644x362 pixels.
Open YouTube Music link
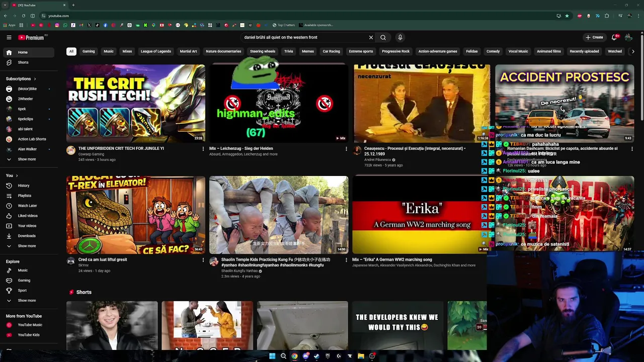pos(29,325)
